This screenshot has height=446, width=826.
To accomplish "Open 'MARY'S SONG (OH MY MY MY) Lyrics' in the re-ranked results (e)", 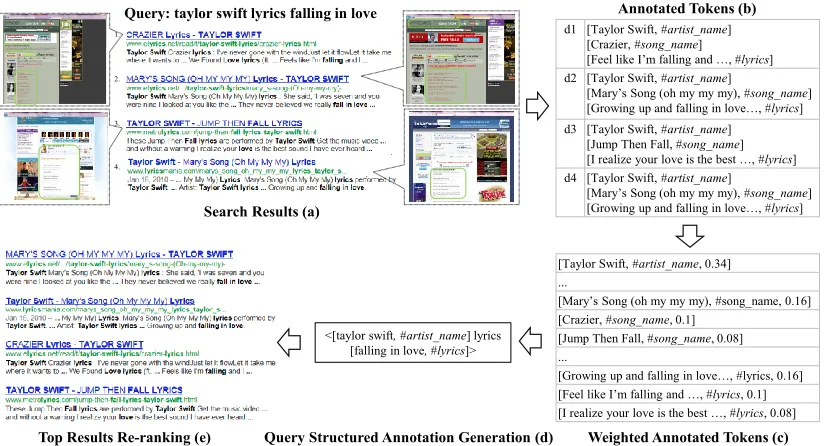I will (119, 254).
